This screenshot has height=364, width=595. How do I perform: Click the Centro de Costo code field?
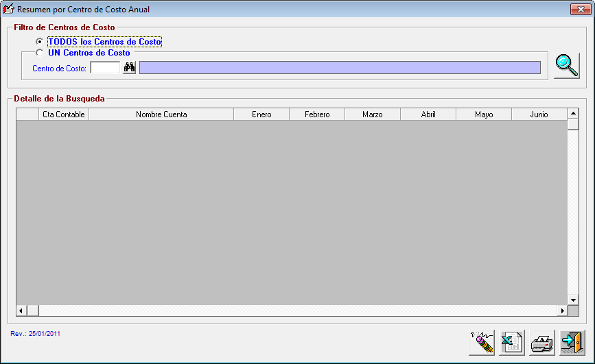pos(105,68)
